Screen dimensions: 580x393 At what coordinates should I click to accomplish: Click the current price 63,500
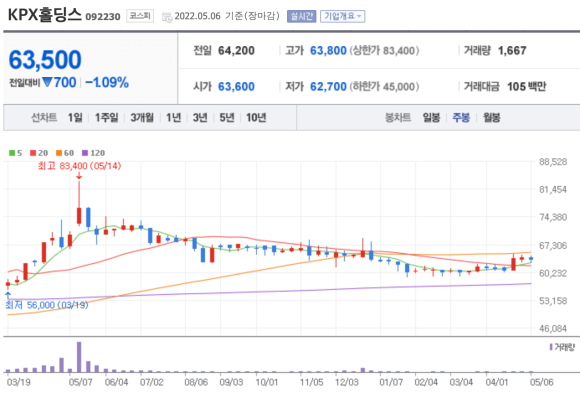(45, 60)
